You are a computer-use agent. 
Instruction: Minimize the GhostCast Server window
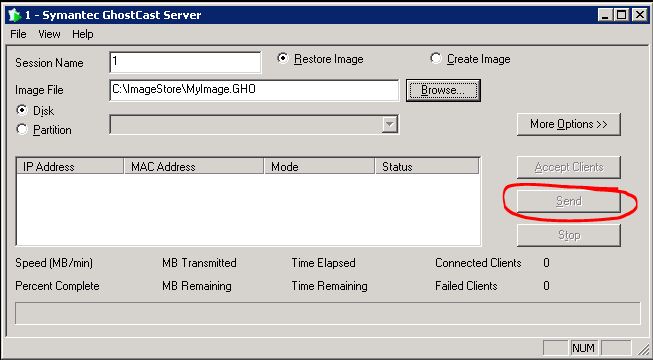click(x=605, y=15)
